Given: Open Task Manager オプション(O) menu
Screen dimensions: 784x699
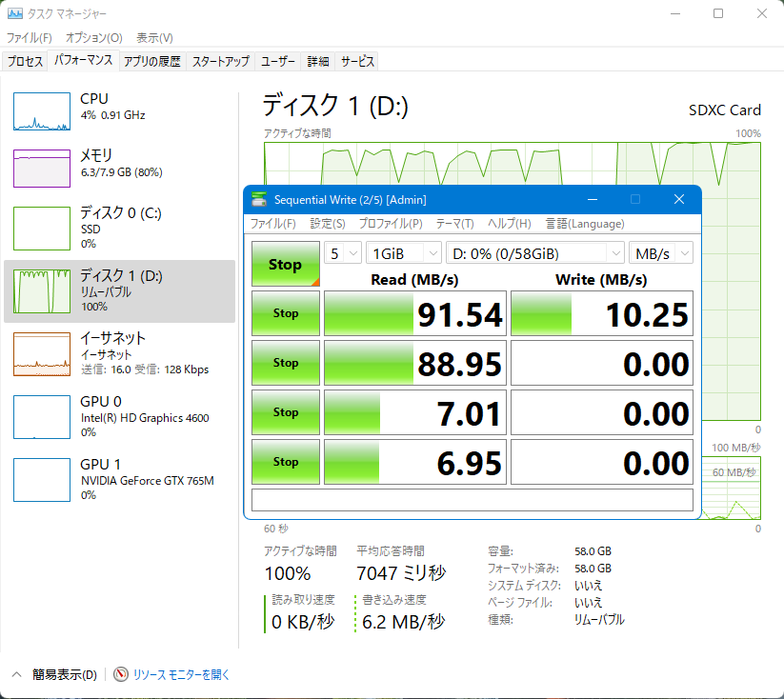Looking at the screenshot, I should tap(94, 38).
